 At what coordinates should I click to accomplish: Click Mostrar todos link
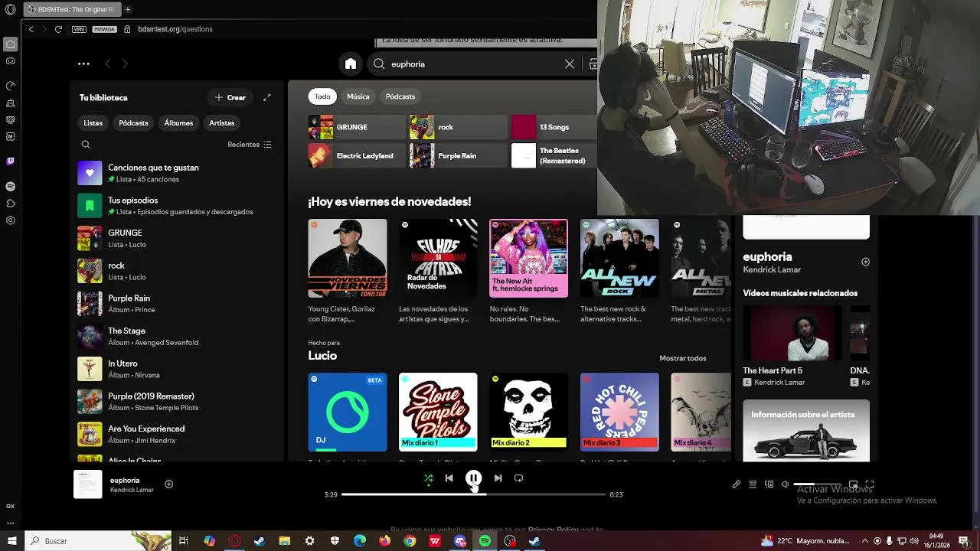point(683,358)
